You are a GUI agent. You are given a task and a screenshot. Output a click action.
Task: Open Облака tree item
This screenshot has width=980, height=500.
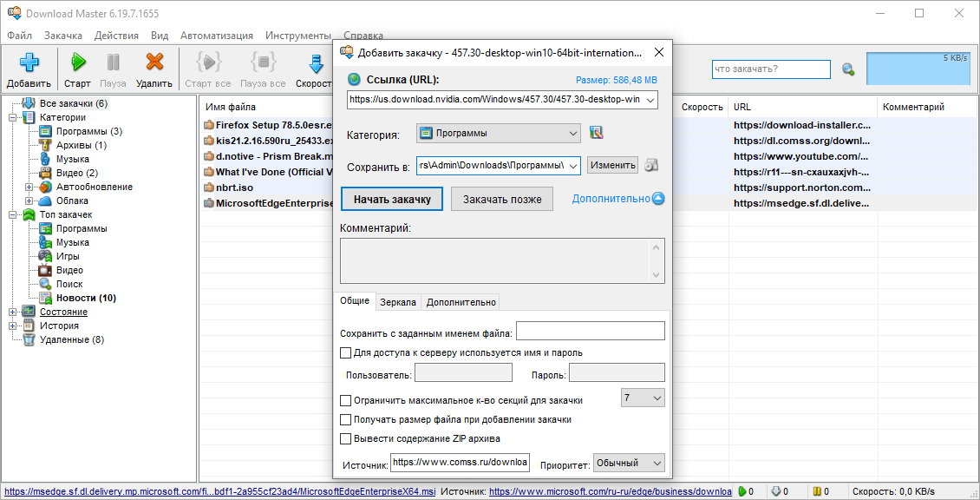[72, 201]
